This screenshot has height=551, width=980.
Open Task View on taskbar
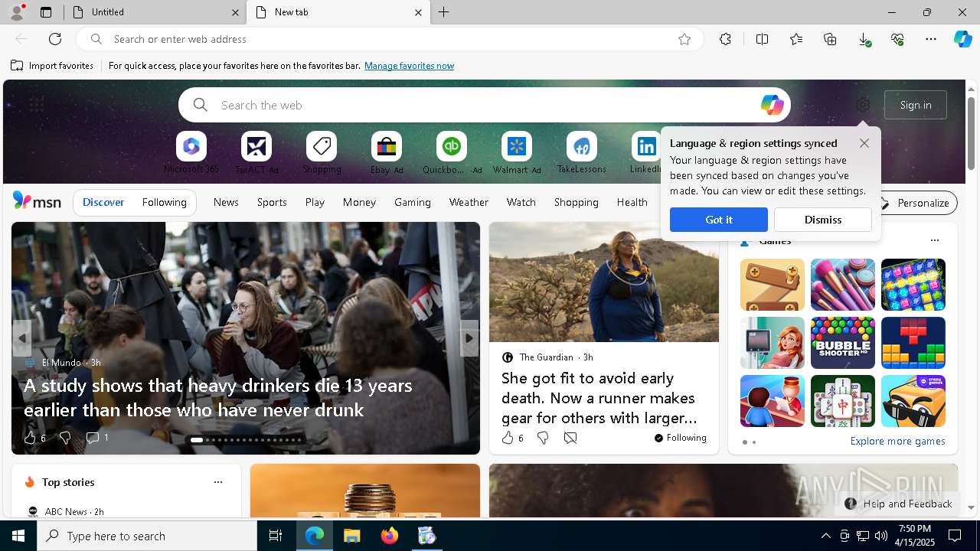click(x=276, y=536)
